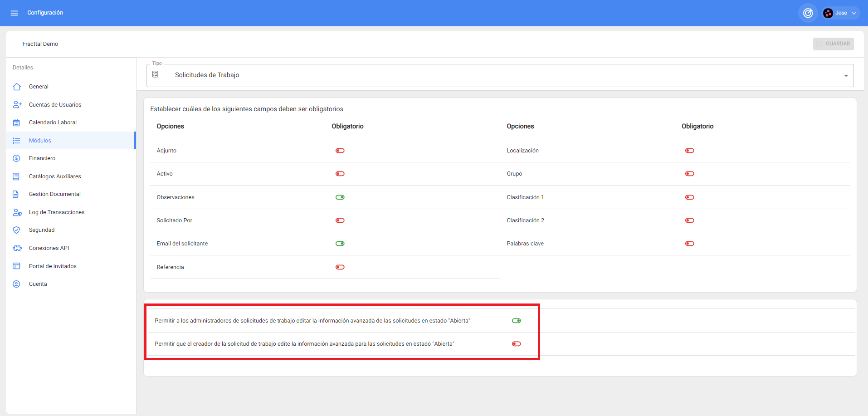Select Módulos in the sidebar
Viewport: 868px width, 416px height.
(40, 141)
